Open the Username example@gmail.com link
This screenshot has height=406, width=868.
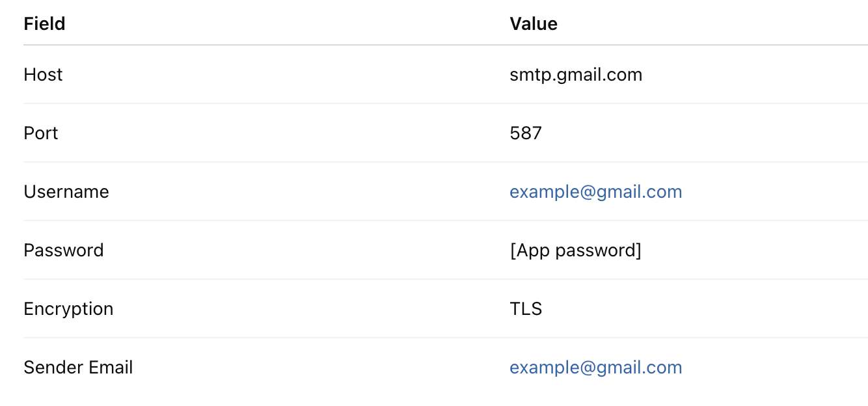point(595,192)
